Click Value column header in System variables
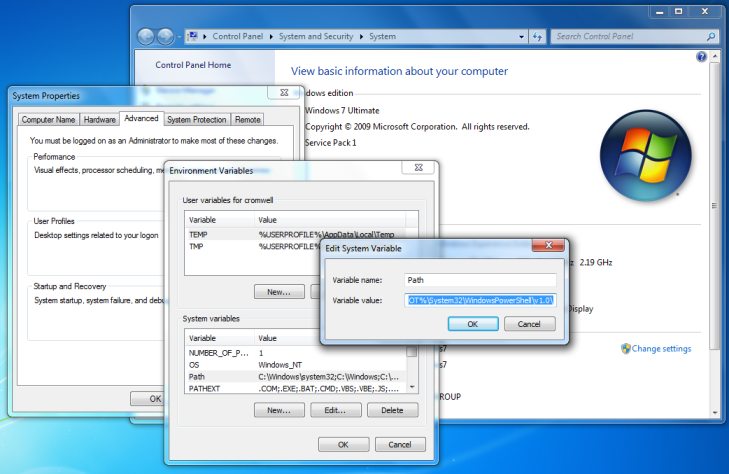729x474 pixels. pos(288,338)
